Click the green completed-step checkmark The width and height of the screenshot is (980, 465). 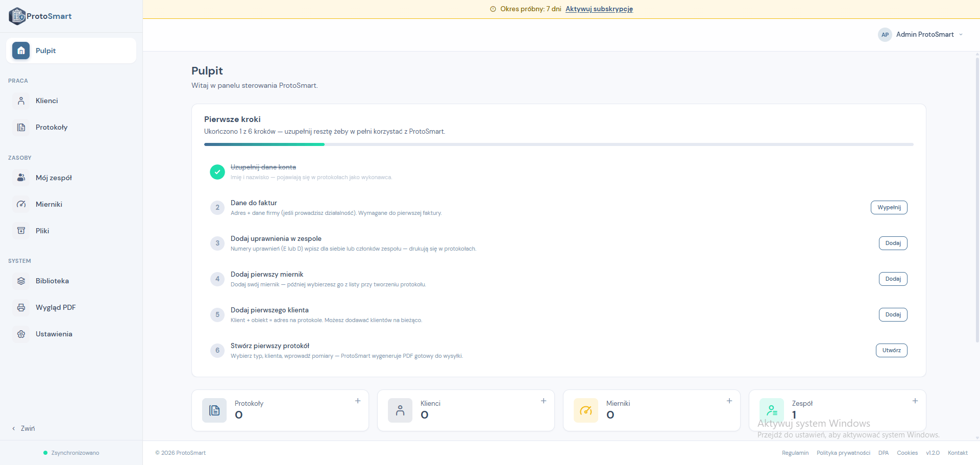pyautogui.click(x=217, y=172)
